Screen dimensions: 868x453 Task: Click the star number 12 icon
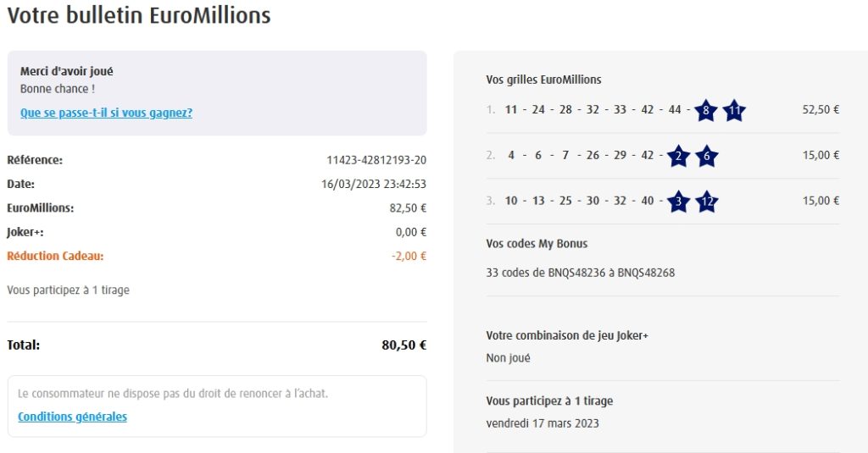point(707,202)
